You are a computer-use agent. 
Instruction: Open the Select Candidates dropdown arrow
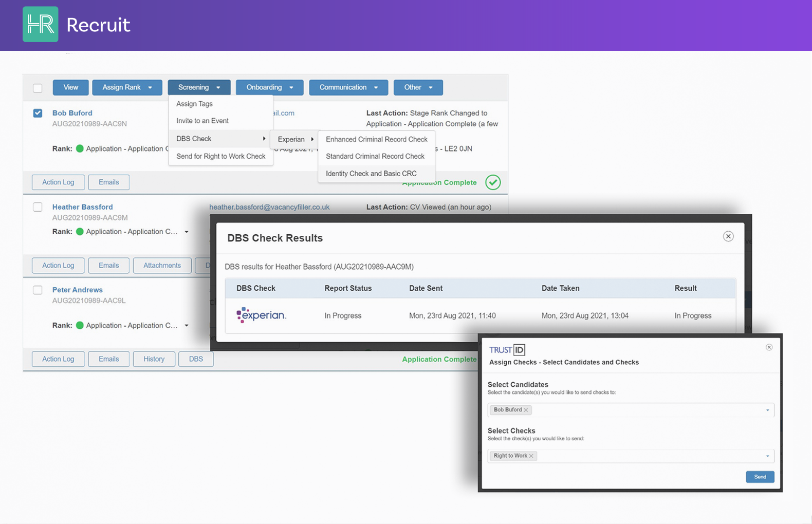tap(768, 410)
